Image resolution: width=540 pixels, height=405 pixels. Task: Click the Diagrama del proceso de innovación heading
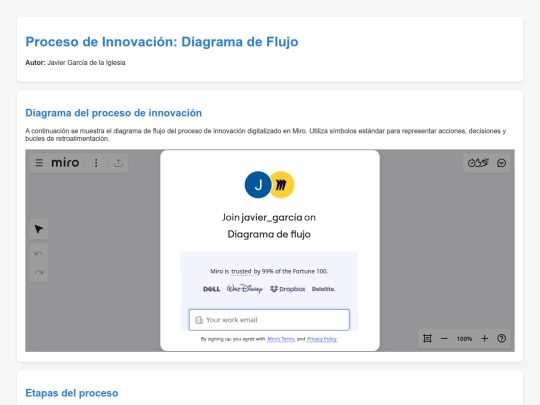coord(113,113)
